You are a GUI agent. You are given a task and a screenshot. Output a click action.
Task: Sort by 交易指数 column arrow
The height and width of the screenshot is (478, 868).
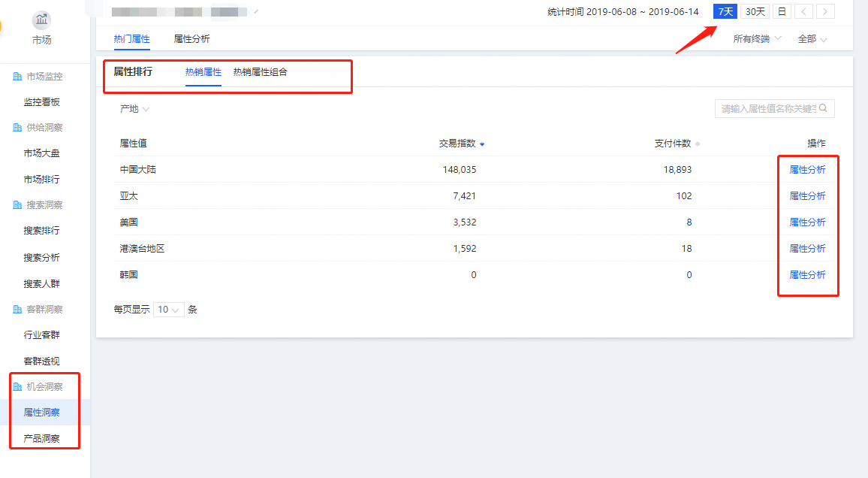coord(482,144)
